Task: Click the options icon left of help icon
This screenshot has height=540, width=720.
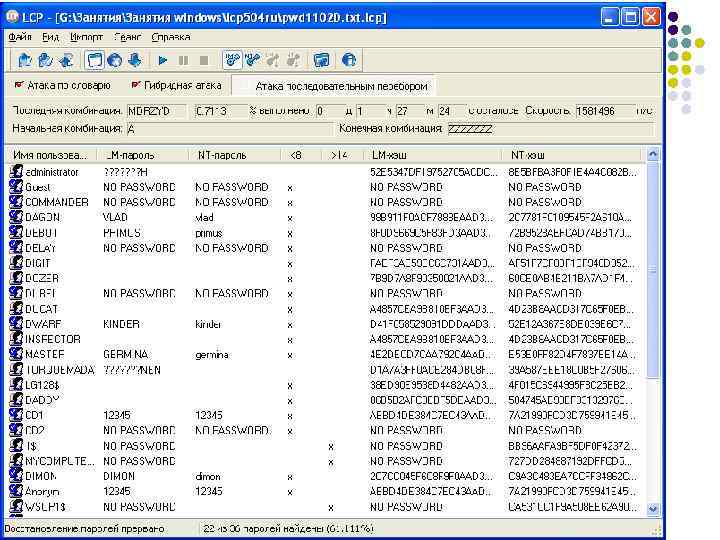Action: 321,61
